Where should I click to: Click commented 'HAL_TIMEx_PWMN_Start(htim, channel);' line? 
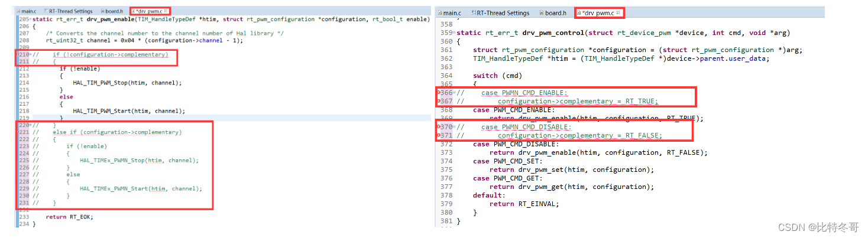[141, 189]
